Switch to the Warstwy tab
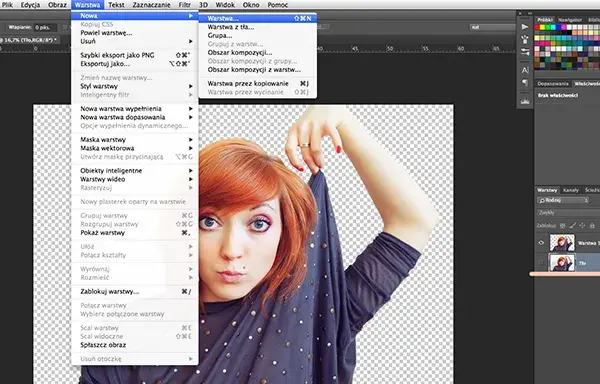 pyautogui.click(x=547, y=190)
